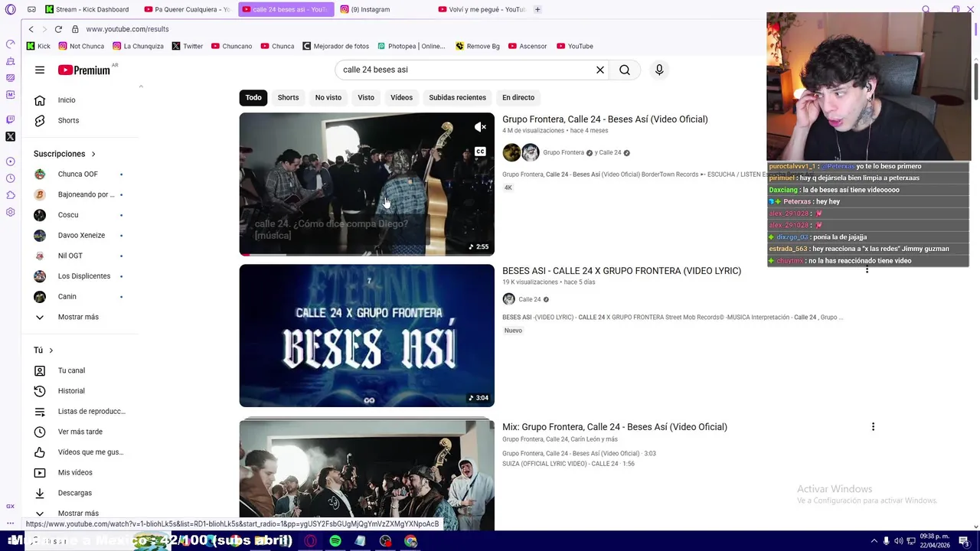The width and height of the screenshot is (980, 551).
Task: Open the Not Chunca Instagram bookmark
Action: click(81, 46)
